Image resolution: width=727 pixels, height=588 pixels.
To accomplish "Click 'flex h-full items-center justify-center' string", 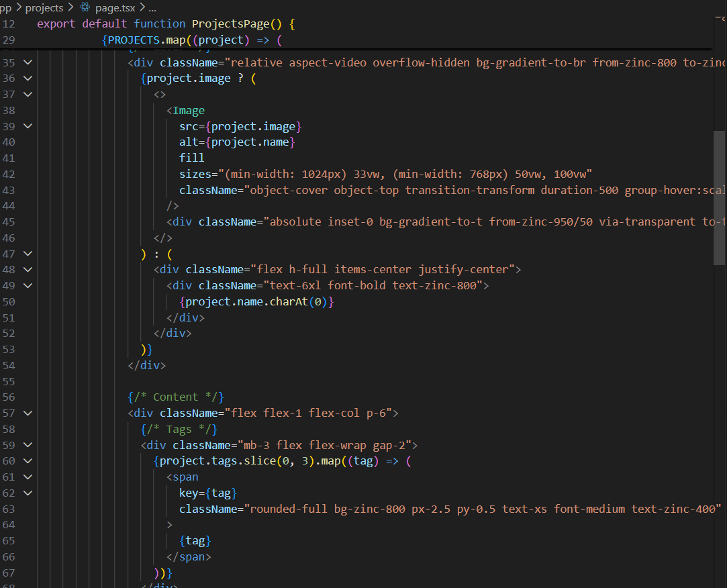I will (x=383, y=269).
